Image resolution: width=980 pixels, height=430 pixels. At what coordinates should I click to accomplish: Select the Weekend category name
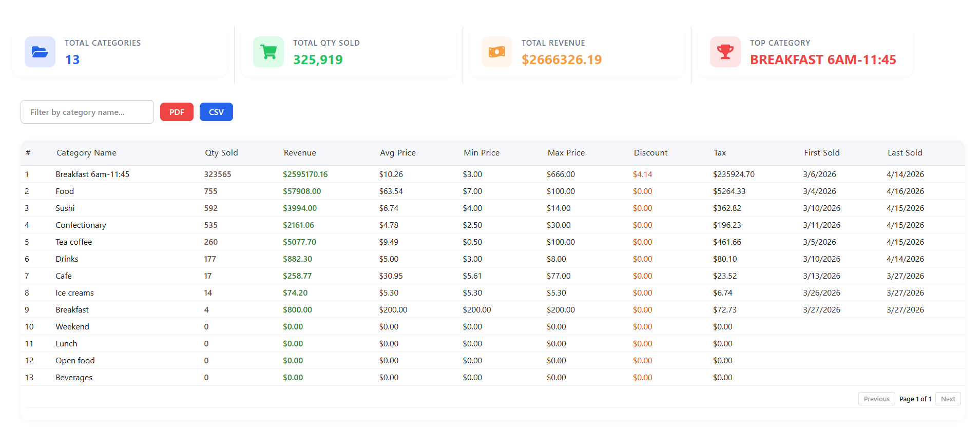[x=72, y=326]
